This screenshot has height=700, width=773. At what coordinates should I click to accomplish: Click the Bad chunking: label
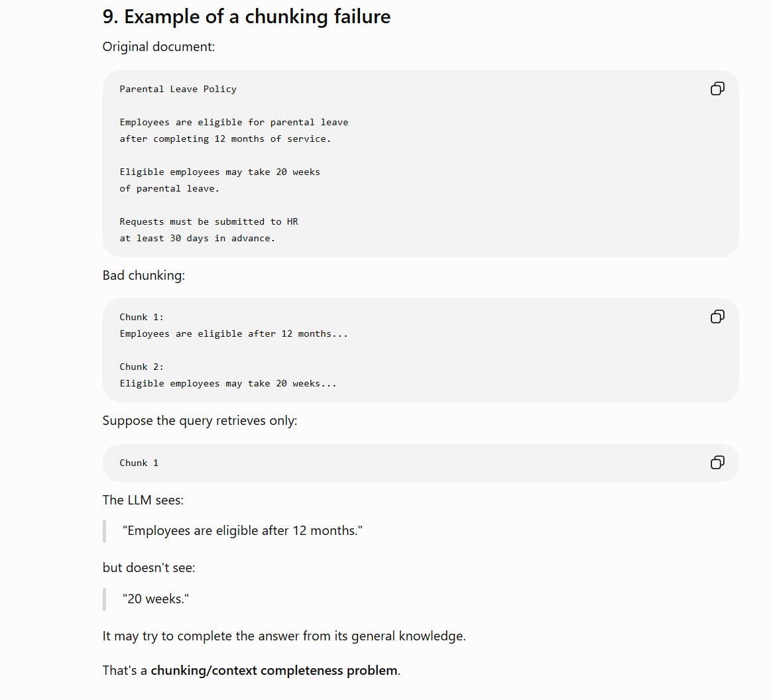tap(144, 276)
